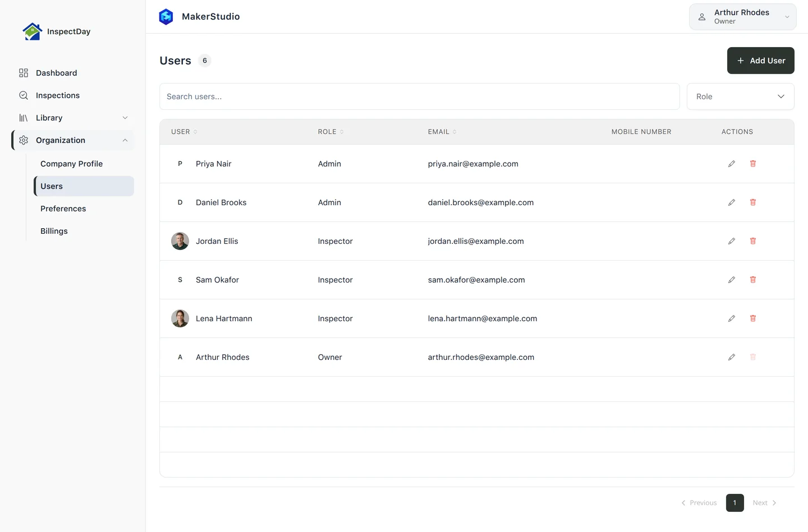Delete Sam Okafor with trash icon

click(753, 280)
